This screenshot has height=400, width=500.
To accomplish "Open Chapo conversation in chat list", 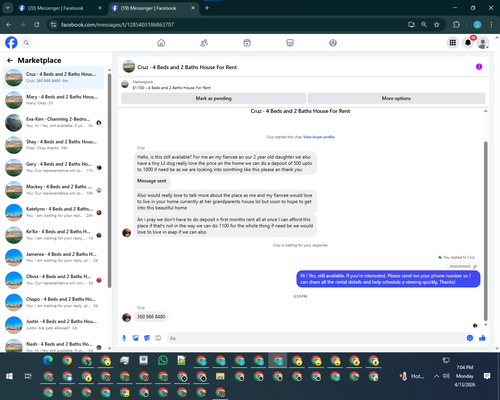I will [54, 302].
